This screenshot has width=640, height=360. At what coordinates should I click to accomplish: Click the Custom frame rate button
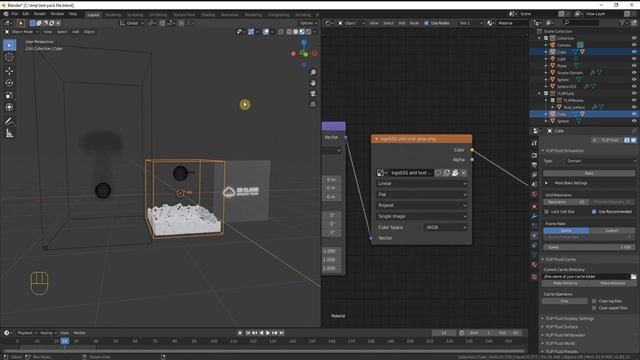[x=612, y=231]
